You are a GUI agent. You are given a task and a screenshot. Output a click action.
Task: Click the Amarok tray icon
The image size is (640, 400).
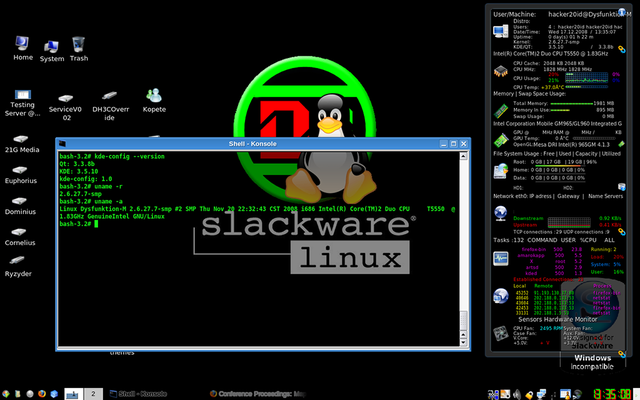577,394
